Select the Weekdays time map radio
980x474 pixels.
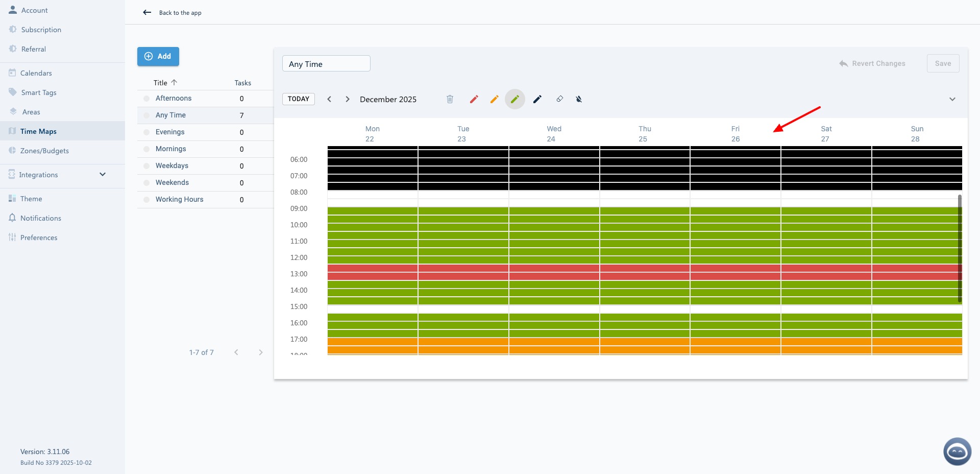tap(146, 166)
